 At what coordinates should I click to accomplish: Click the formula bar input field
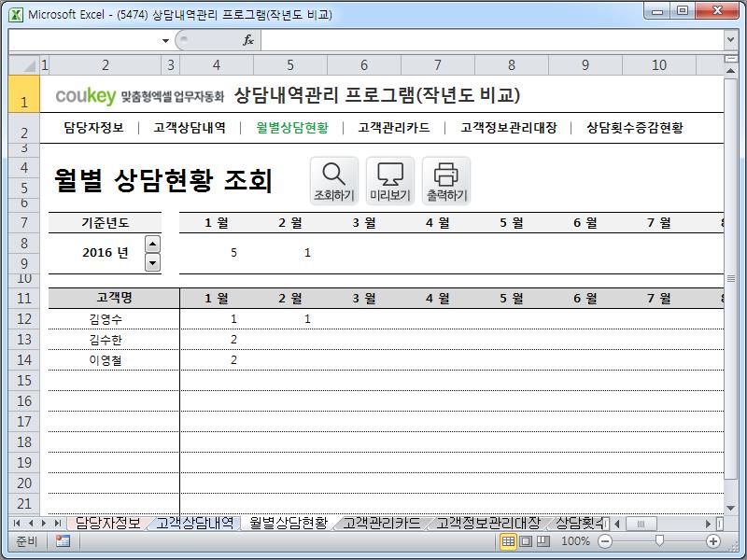pyautogui.click(x=492, y=40)
